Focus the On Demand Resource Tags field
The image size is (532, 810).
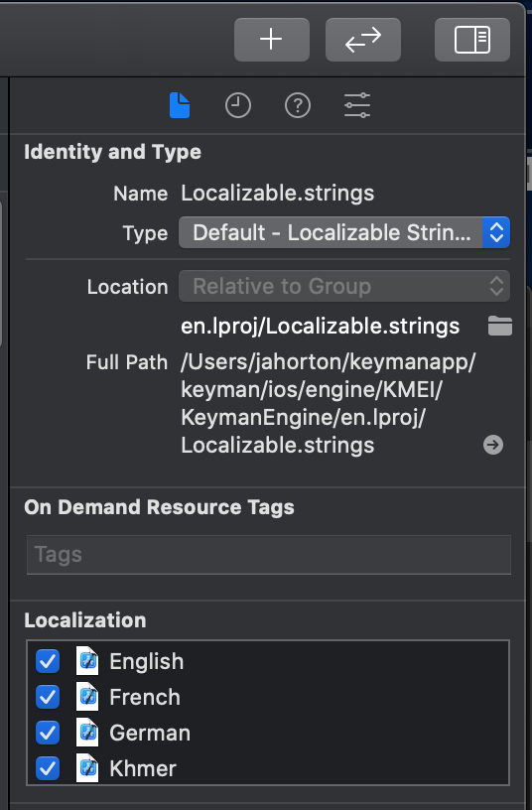(269, 555)
